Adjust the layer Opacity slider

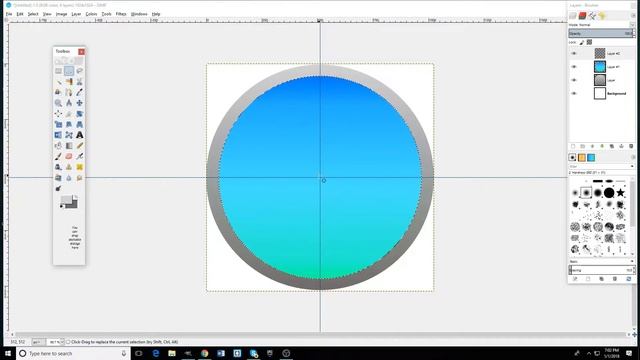tap(601, 33)
